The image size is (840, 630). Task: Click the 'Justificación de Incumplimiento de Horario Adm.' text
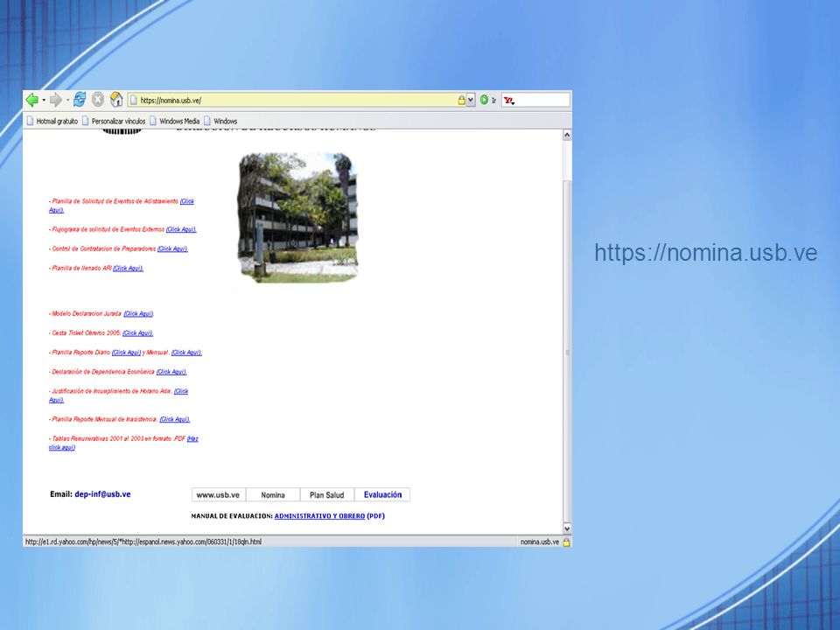[x=112, y=391]
